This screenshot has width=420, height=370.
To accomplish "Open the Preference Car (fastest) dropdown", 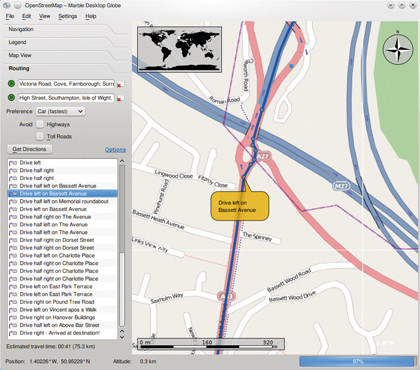I will click(60, 111).
